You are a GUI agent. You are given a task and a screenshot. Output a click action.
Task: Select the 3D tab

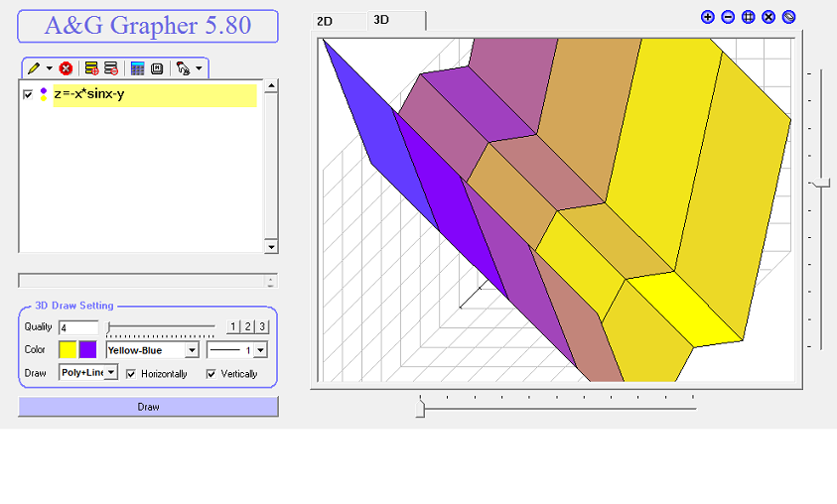381,21
